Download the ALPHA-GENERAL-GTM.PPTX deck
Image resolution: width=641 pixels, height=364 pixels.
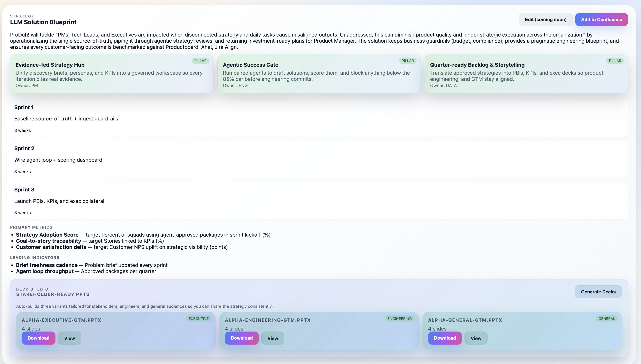(445, 338)
